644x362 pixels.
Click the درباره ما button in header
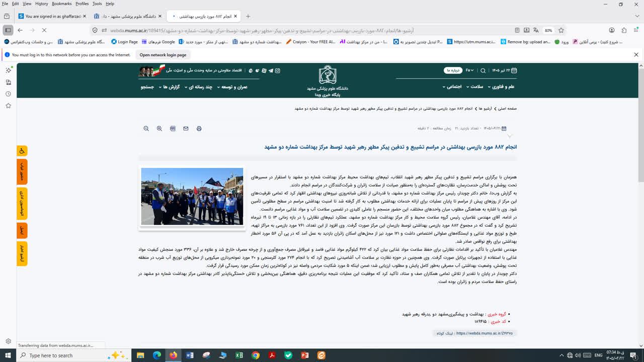(x=453, y=70)
